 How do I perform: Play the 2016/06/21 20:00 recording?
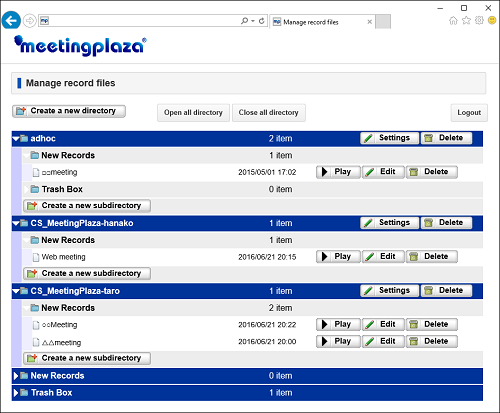point(338,341)
